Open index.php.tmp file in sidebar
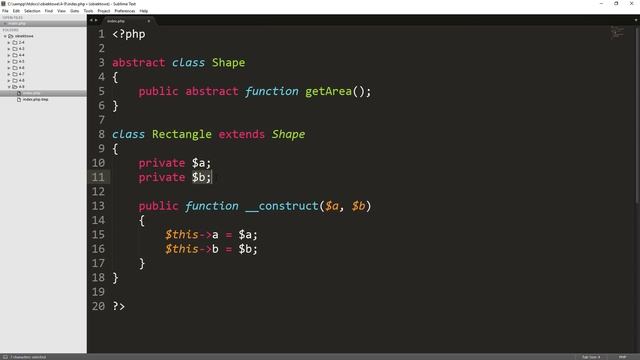This screenshot has height=360, width=640. pyautogui.click(x=36, y=100)
